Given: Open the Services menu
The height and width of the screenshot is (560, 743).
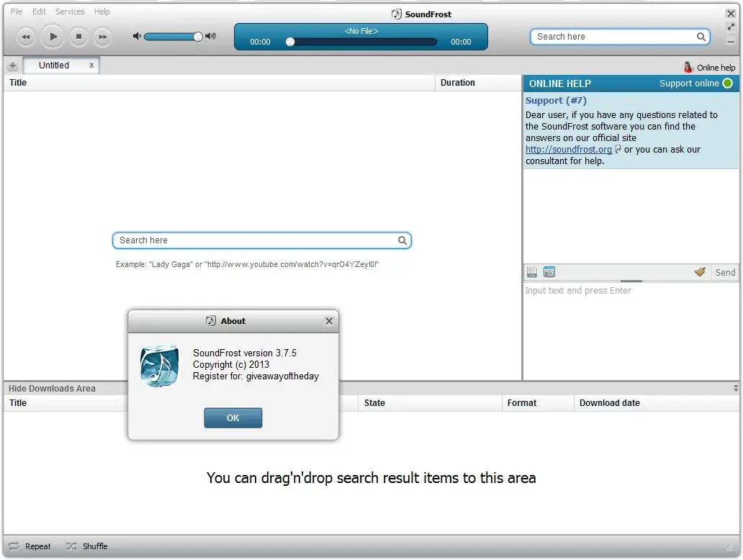Looking at the screenshot, I should click(70, 12).
